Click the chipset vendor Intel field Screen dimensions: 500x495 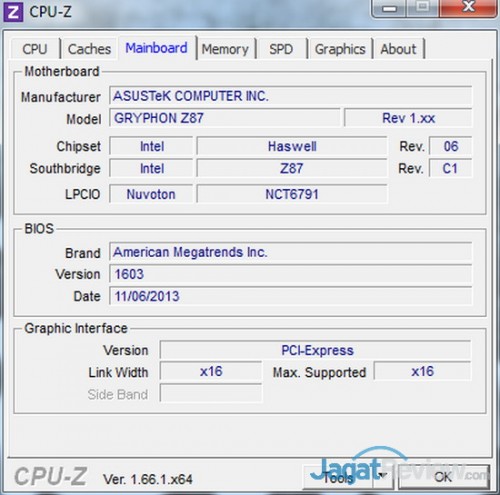(152, 146)
